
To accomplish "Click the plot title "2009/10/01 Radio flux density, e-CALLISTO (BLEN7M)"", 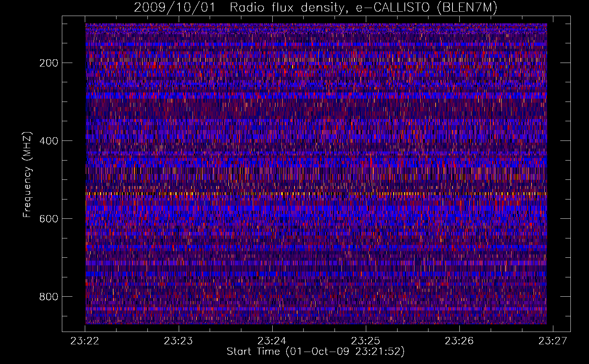I will 316,8.
